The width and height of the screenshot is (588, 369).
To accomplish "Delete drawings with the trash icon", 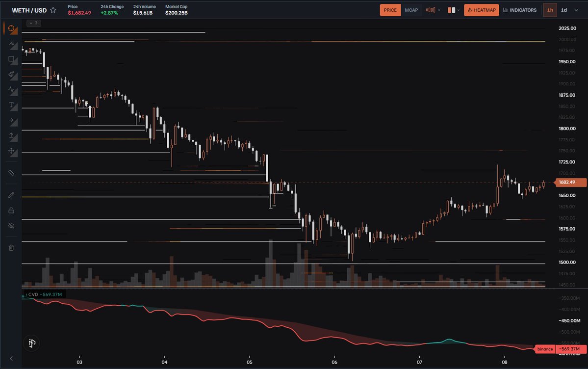I will 11,248.
